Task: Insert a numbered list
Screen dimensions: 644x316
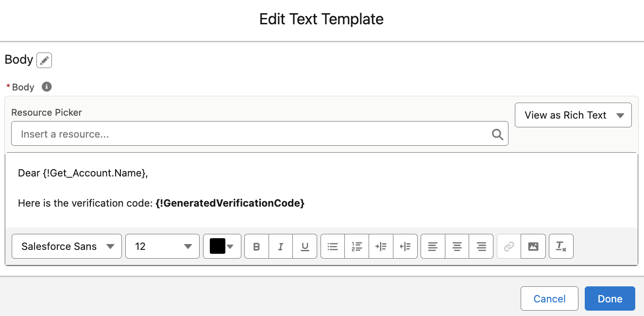Action: coord(356,246)
